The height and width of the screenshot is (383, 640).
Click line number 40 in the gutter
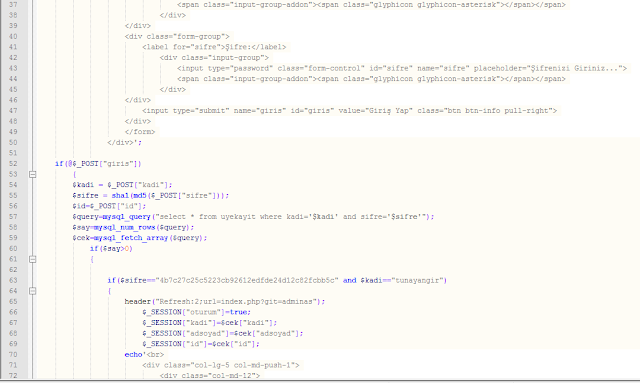(13, 36)
